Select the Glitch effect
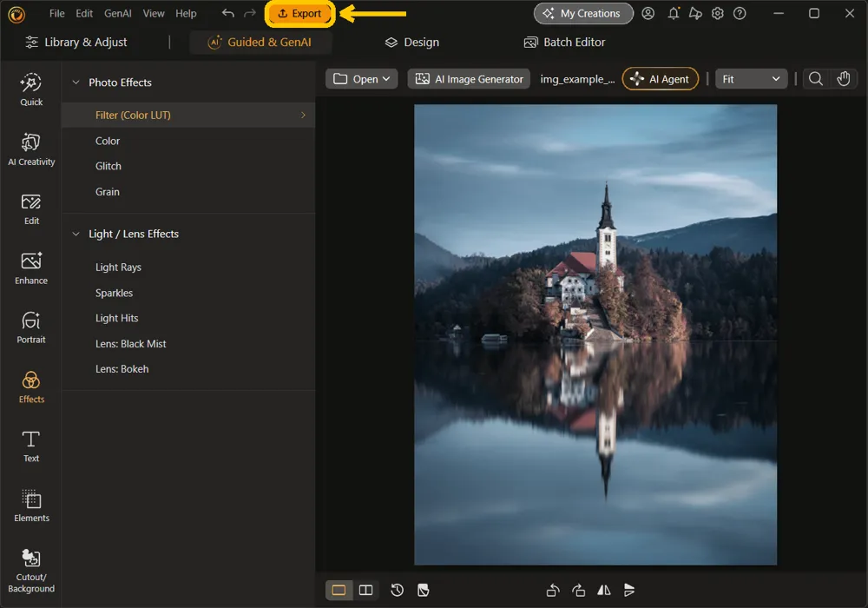868x608 pixels. tap(108, 166)
